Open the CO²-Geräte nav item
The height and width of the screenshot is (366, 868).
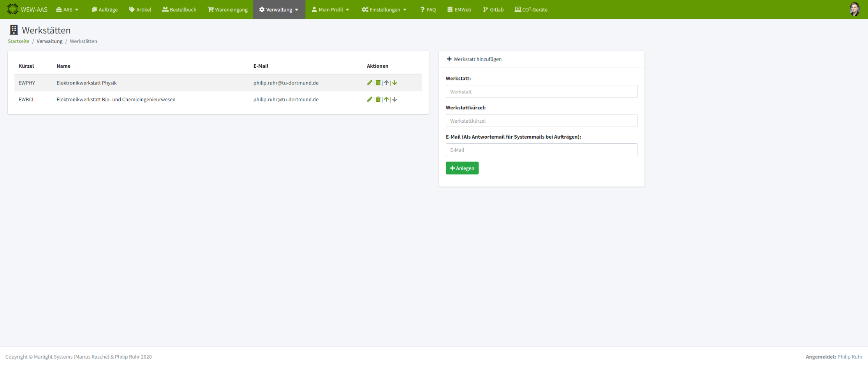click(x=531, y=9)
